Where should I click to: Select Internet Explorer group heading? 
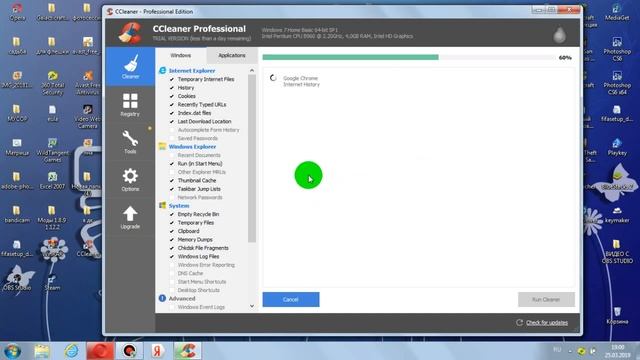point(192,71)
